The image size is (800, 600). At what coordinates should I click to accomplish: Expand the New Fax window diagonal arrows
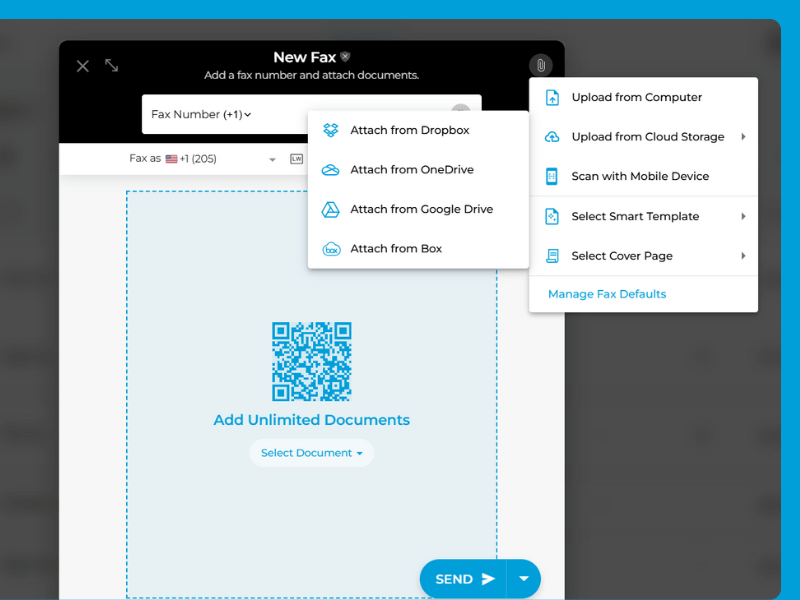(x=111, y=65)
